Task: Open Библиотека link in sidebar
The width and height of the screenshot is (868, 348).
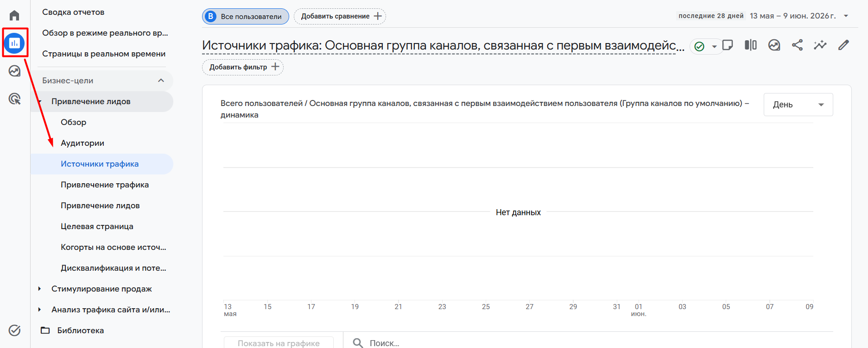Action: click(81, 330)
